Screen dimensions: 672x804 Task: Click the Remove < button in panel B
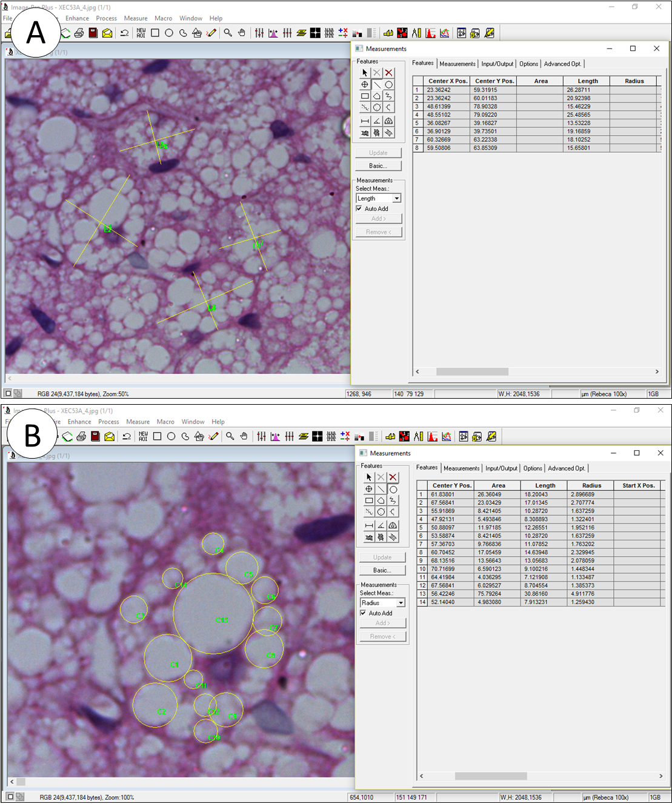(x=382, y=637)
